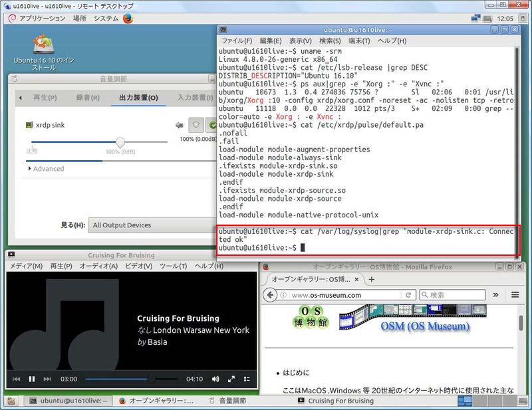Switch to the 再生(P) tab in volume control
The height and width of the screenshot is (410, 532).
45,98
